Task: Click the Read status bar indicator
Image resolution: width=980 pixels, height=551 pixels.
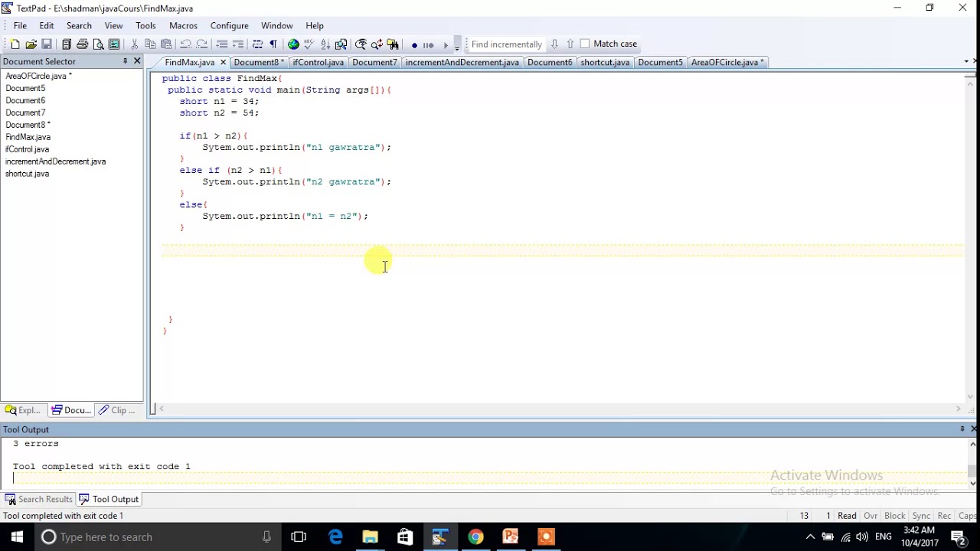Action: (x=847, y=516)
